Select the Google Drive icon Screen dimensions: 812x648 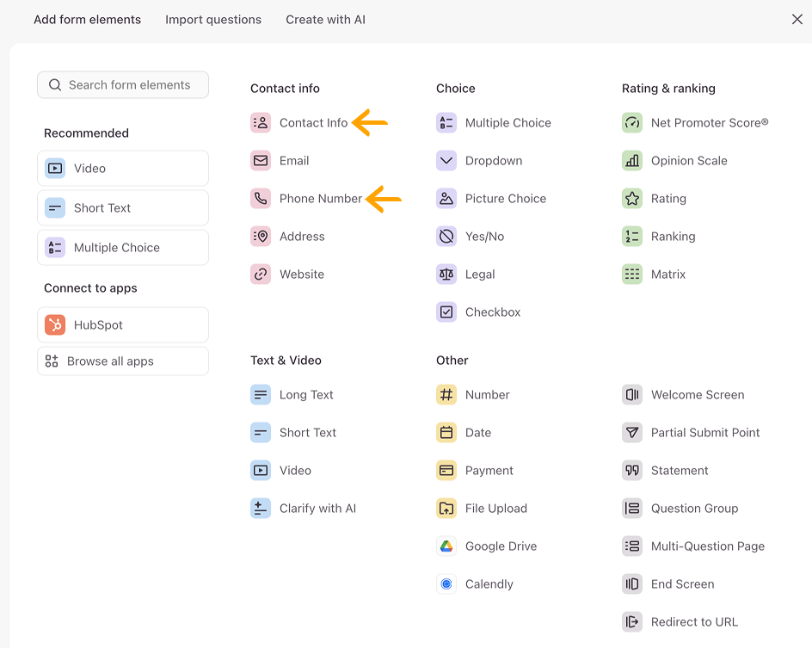point(446,546)
